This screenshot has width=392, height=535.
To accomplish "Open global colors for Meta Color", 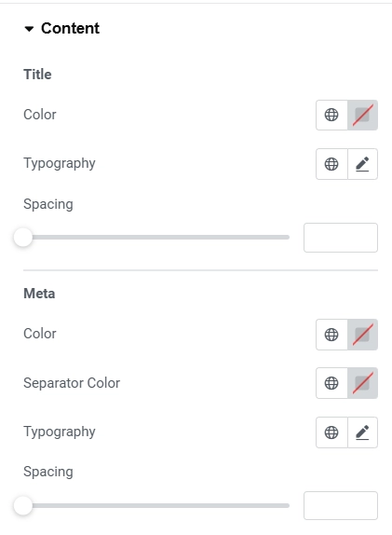I will [331, 335].
